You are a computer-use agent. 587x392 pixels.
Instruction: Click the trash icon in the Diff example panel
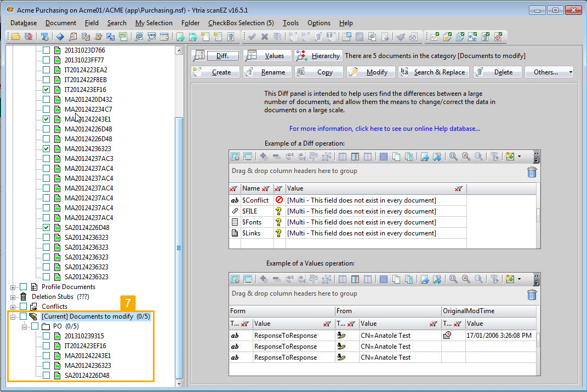tap(532, 172)
